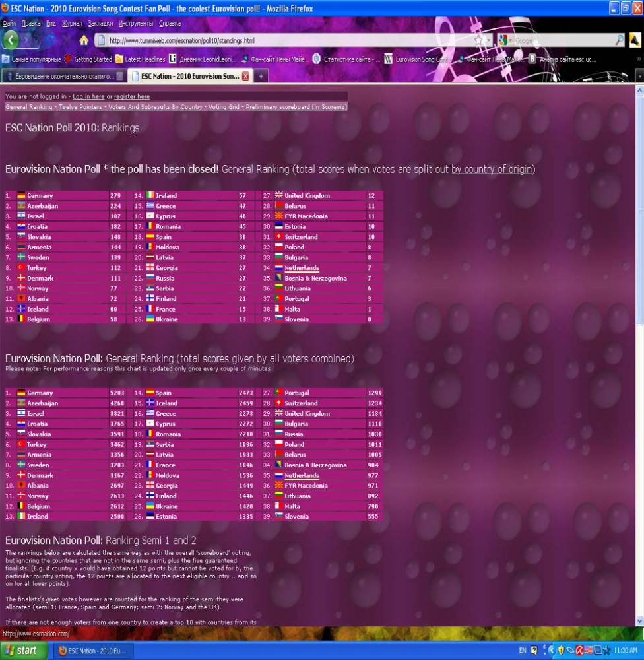Click the Windows Start button
The width and height of the screenshot is (644, 660).
(x=24, y=651)
